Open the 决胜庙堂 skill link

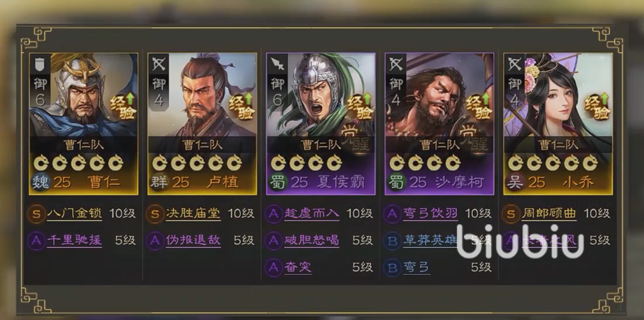coord(193,213)
